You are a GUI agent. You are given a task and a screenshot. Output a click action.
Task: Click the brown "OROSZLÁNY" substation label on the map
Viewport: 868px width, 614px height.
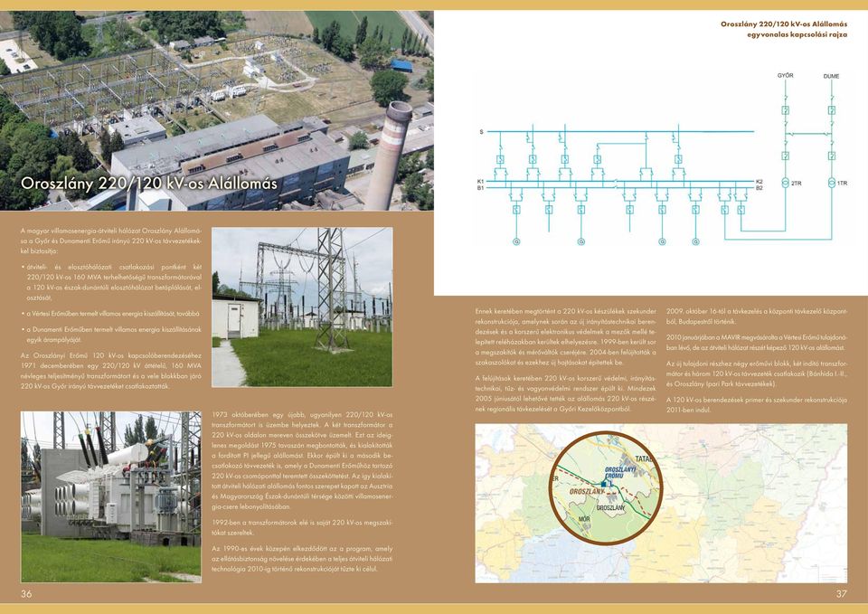point(587,492)
